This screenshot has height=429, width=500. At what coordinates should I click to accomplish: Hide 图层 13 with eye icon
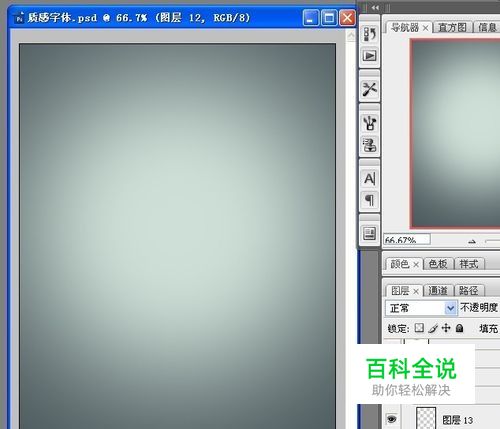pos(392,418)
